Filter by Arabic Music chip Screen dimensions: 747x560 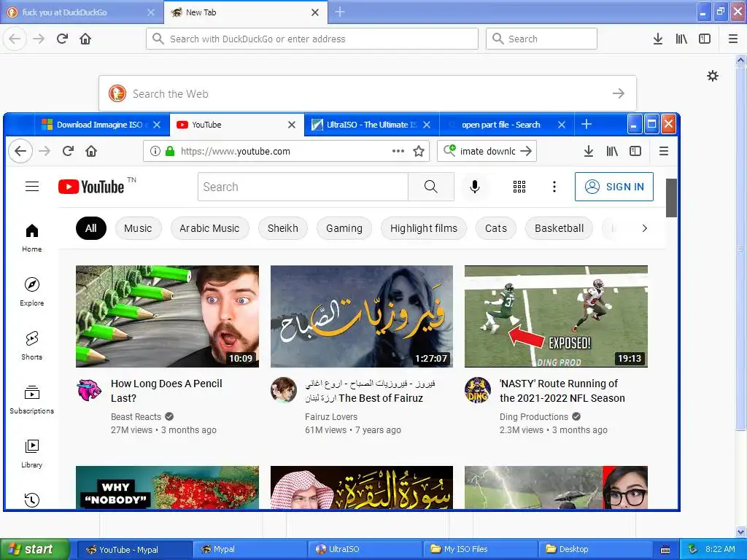tap(209, 228)
